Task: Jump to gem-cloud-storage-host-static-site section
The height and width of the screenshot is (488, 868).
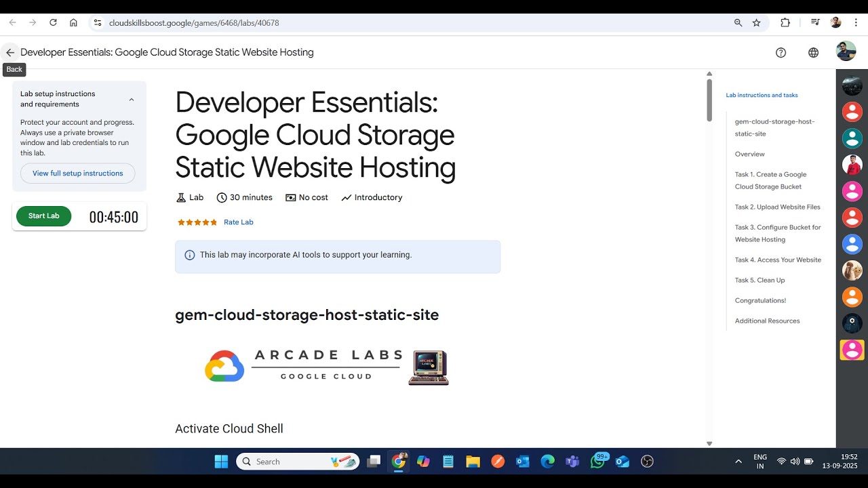Action: 775,127
